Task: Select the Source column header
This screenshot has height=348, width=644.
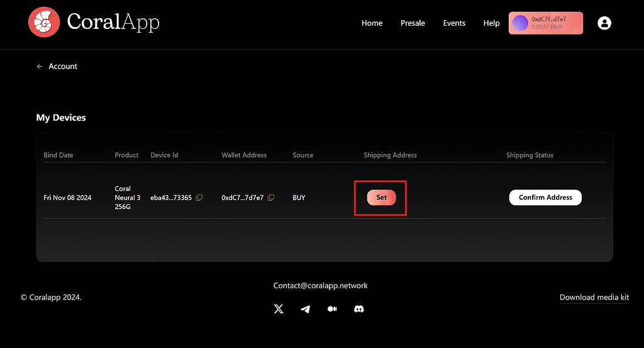Action: pyautogui.click(x=303, y=155)
